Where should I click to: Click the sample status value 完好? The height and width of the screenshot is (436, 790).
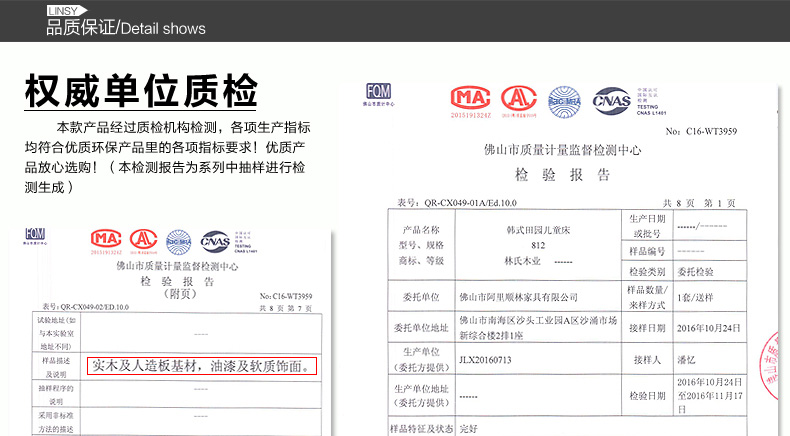tap(469, 429)
